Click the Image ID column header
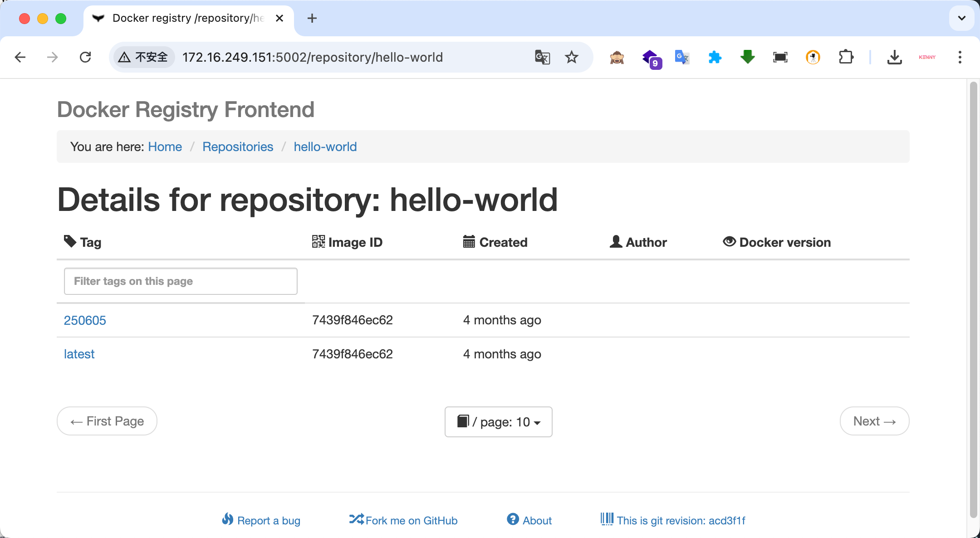 click(x=347, y=242)
